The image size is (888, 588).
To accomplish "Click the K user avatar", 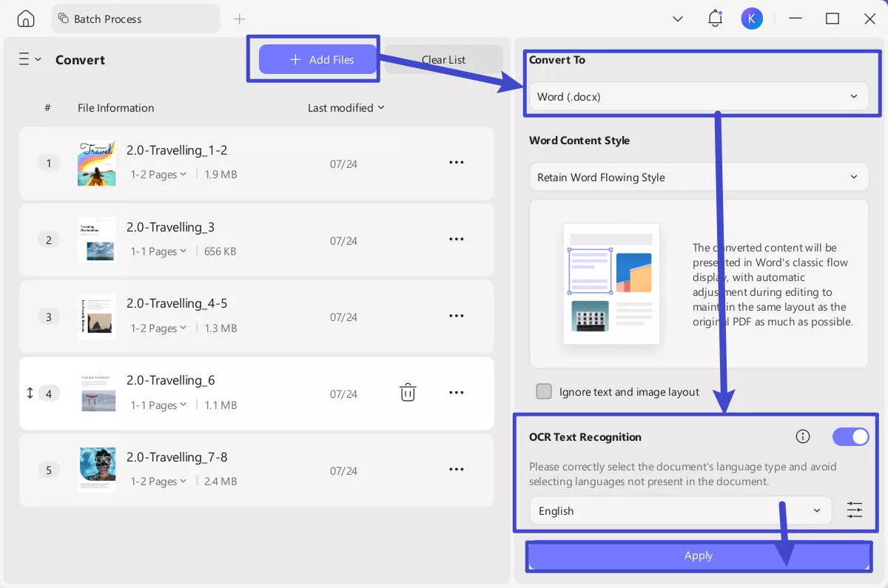I will pyautogui.click(x=752, y=18).
